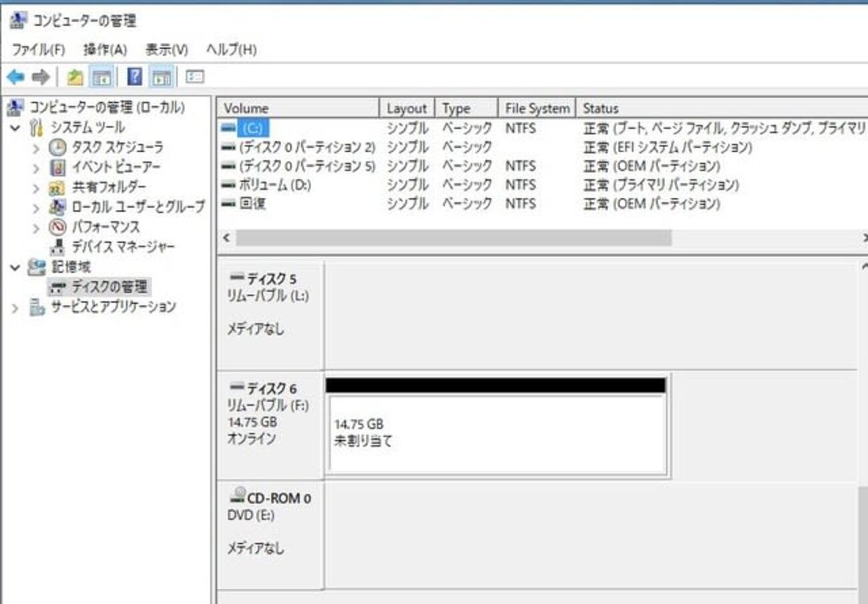Expand the 共有フォルダー node
This screenshot has width=868, height=604.
point(37,188)
